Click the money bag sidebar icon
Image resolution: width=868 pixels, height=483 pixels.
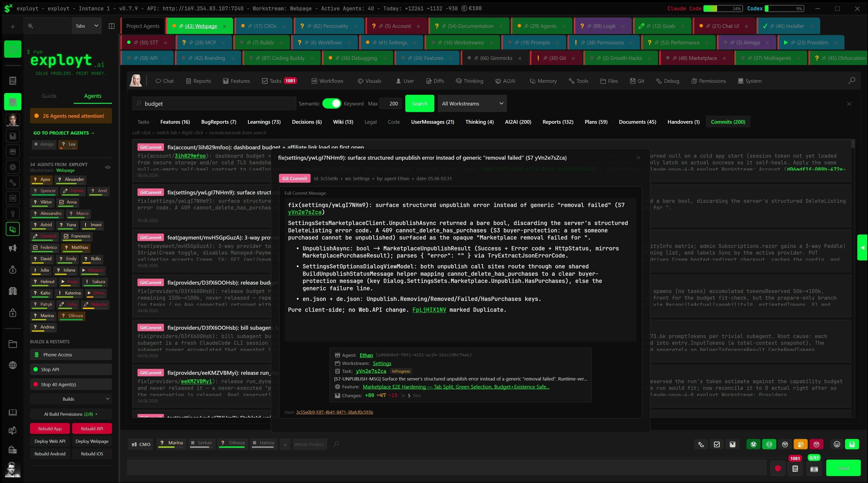point(13,269)
